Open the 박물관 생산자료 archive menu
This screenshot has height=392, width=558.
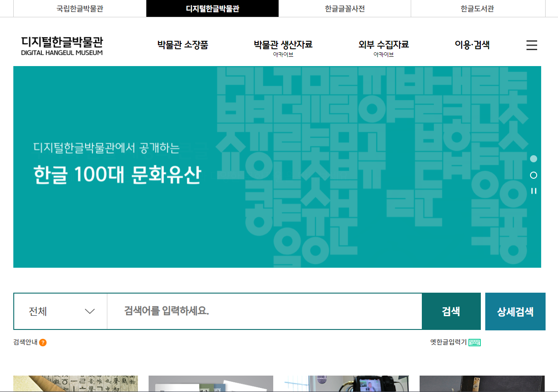(283, 45)
